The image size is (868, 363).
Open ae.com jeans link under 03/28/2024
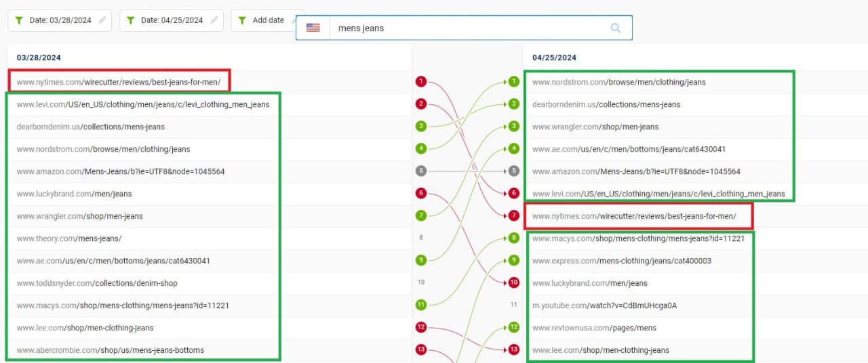point(113,261)
